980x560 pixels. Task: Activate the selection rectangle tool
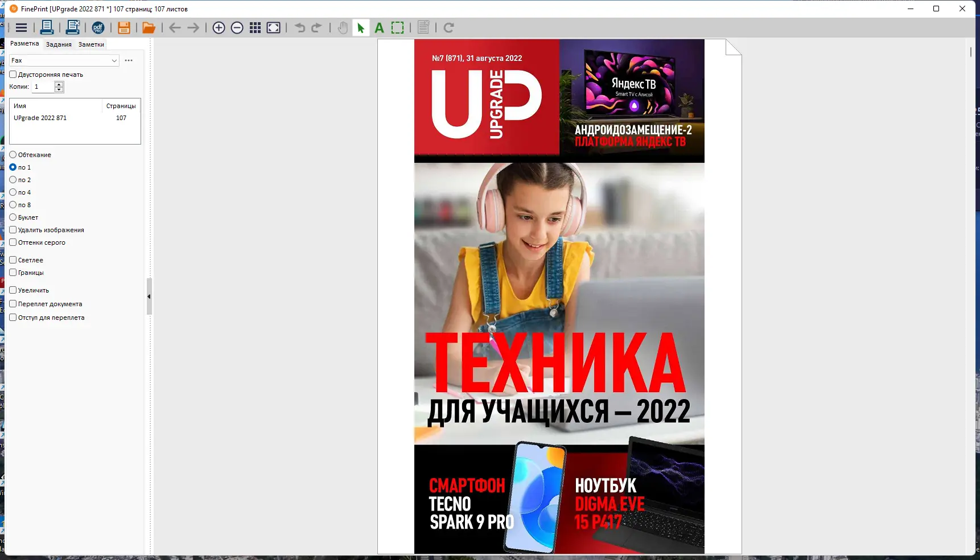[x=397, y=27]
